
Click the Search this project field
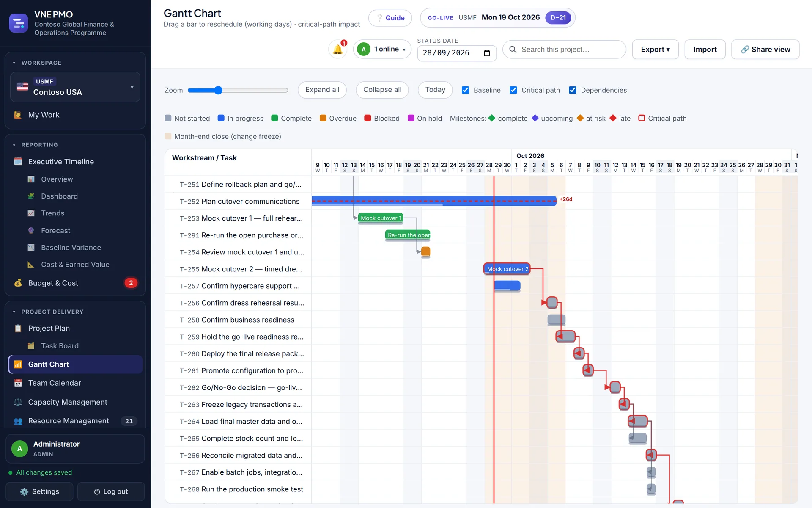(564, 50)
